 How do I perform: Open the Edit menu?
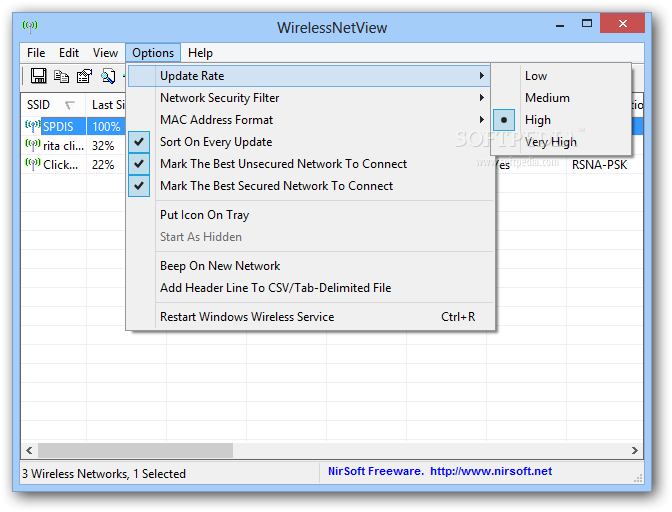(69, 53)
